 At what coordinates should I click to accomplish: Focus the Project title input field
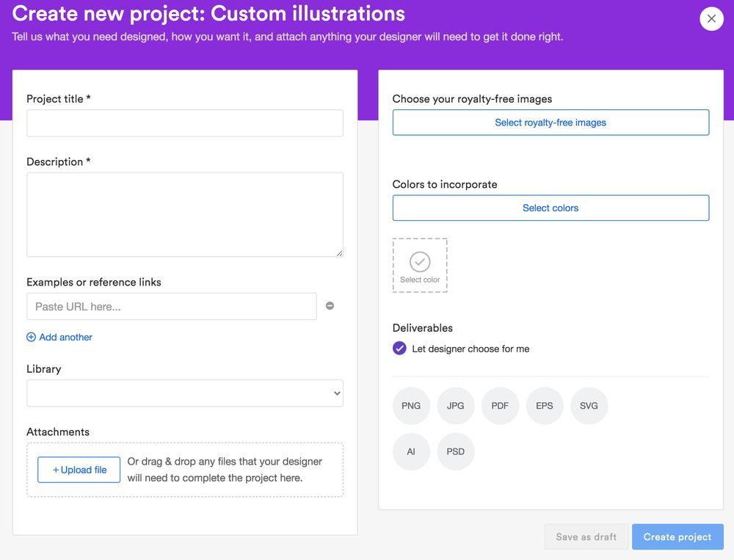tap(185, 123)
